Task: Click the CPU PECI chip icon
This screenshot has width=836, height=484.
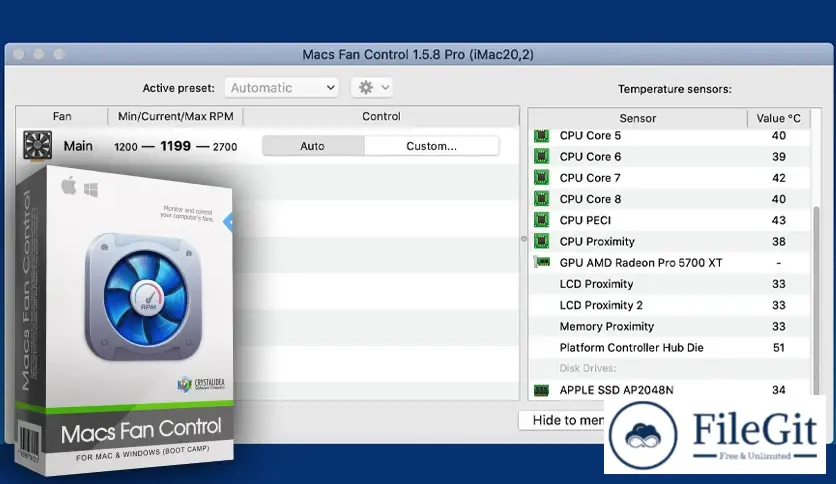Action: pyautogui.click(x=541, y=220)
